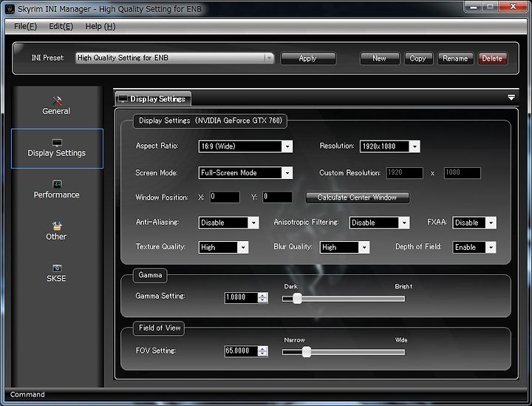Viewport: 532px width, 406px height.
Task: Click the Window Position Y field
Action: click(277, 197)
